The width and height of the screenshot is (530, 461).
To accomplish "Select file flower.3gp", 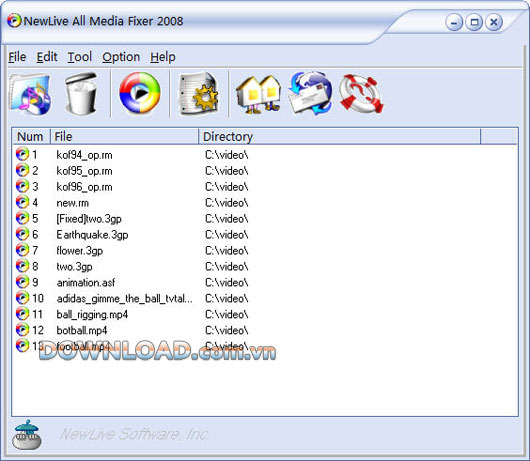I will pos(79,251).
